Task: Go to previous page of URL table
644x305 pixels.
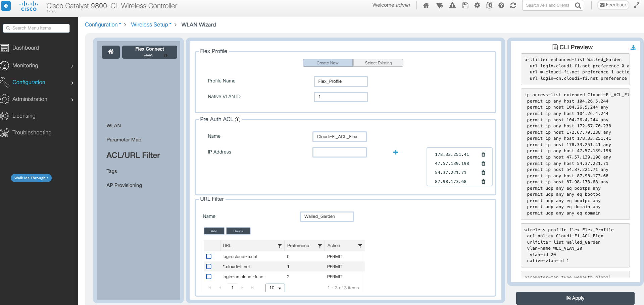Action: [220, 288]
